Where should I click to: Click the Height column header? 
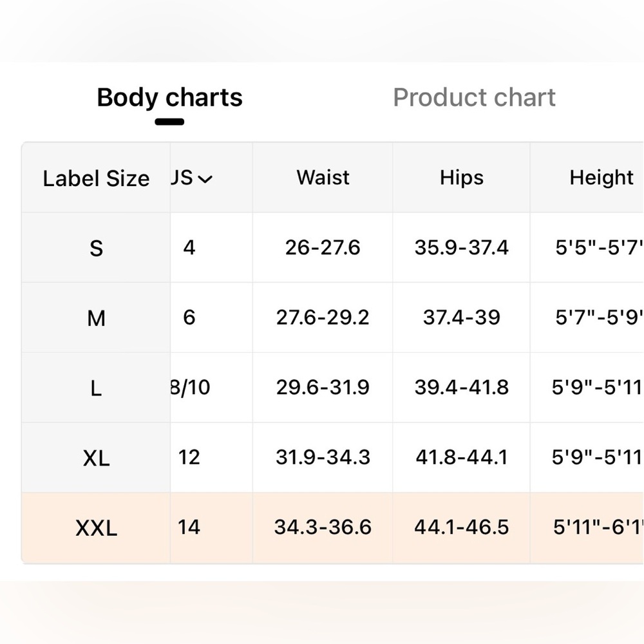[x=601, y=178]
